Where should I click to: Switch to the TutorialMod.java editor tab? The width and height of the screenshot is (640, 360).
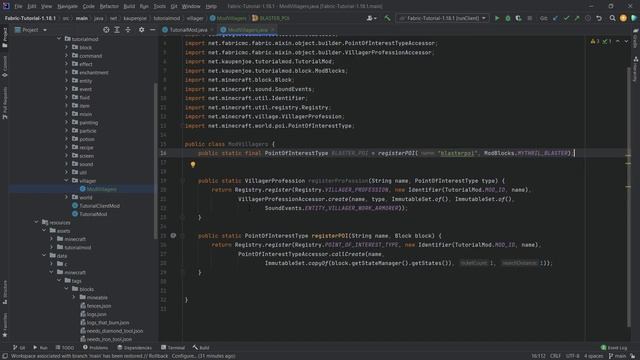coord(187,30)
